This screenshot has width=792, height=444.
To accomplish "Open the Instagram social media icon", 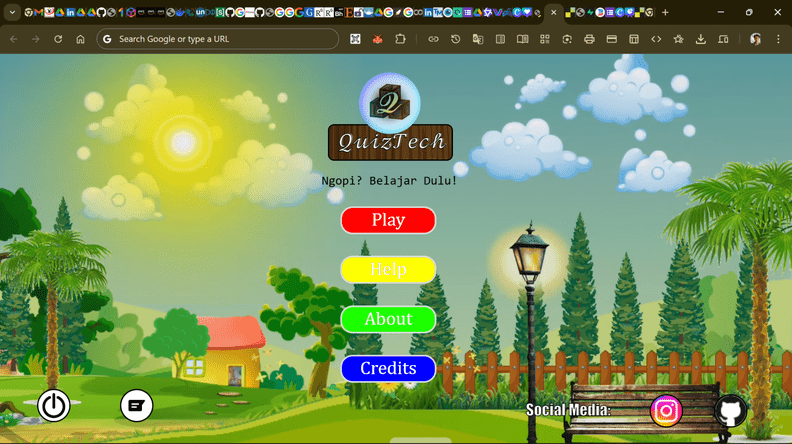I will (666, 410).
